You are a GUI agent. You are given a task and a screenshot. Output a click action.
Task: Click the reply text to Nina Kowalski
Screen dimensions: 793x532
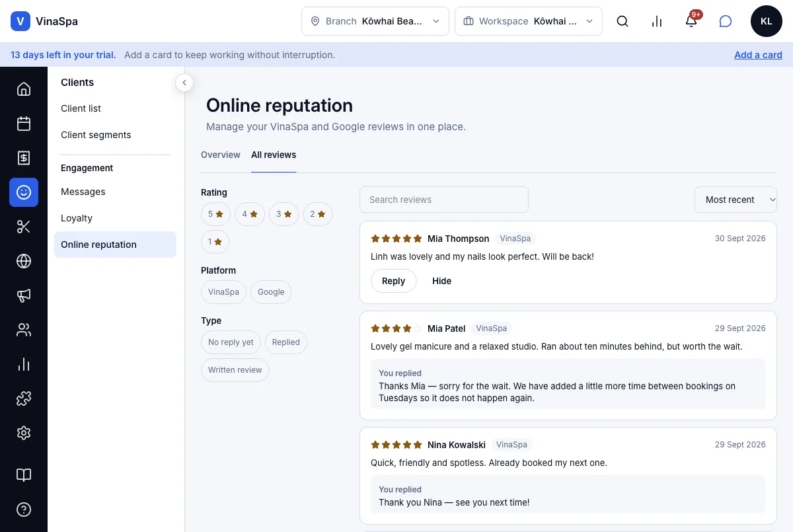pos(454,502)
